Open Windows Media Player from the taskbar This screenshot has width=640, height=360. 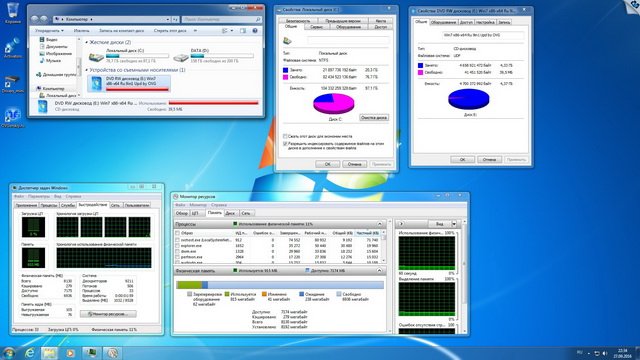pos(70,353)
